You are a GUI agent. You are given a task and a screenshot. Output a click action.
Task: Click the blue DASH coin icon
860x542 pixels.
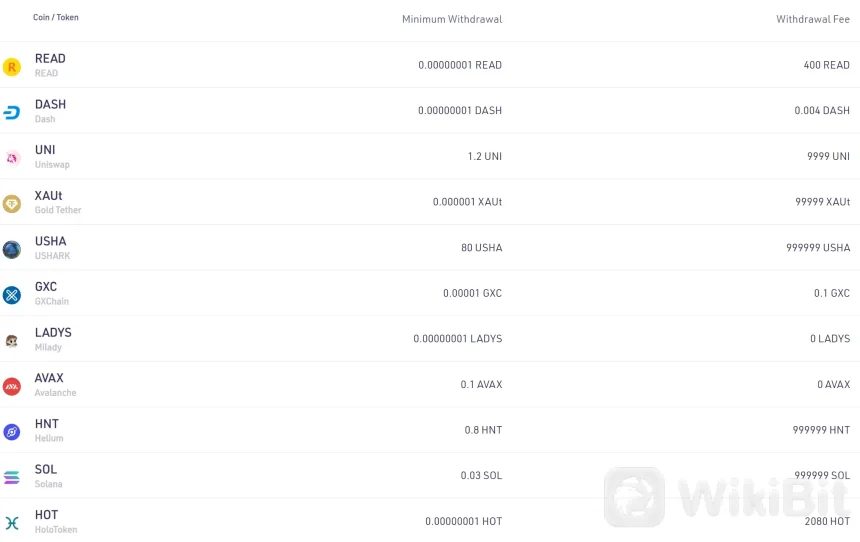[x=12, y=112]
